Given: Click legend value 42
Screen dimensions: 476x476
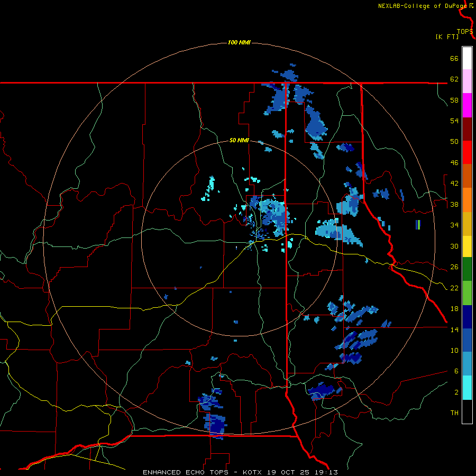Looking at the screenshot, I should tap(454, 183).
